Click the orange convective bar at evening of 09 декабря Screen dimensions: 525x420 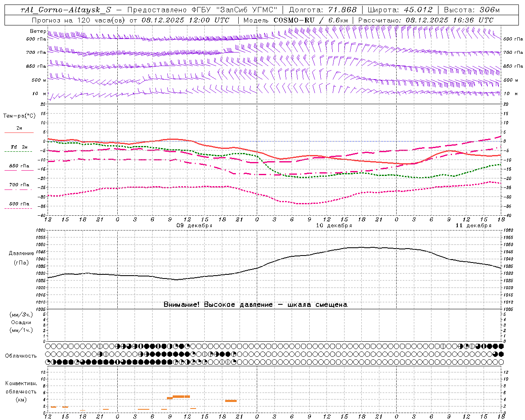[x=231, y=401]
